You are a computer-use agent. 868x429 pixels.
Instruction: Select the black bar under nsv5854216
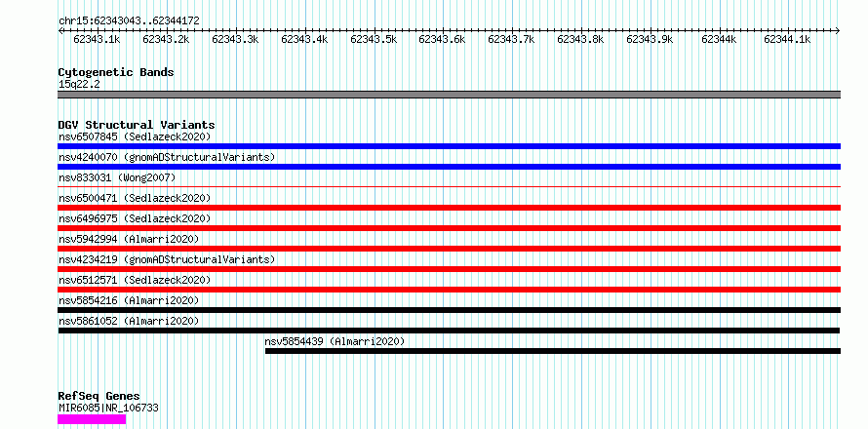pyautogui.click(x=449, y=310)
